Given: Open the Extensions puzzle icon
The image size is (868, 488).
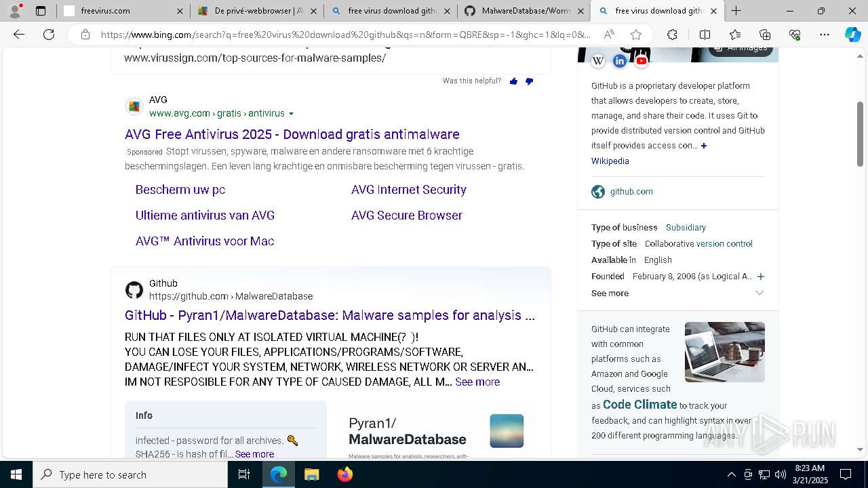Looking at the screenshot, I should (672, 35).
